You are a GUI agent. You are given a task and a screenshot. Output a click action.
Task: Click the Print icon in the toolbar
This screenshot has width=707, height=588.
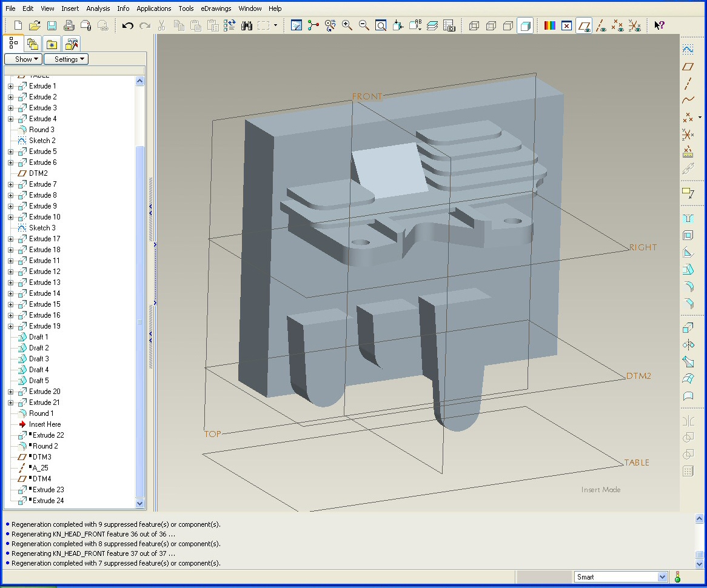[69, 25]
